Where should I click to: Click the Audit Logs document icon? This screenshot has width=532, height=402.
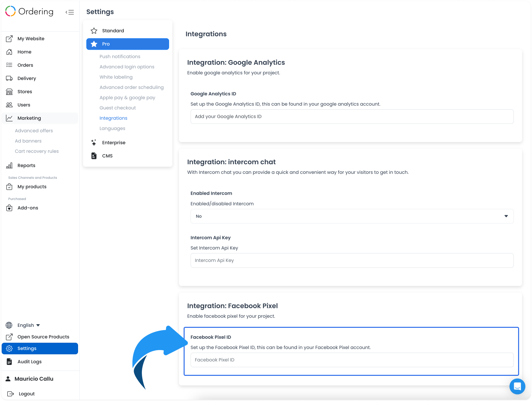[9, 362]
